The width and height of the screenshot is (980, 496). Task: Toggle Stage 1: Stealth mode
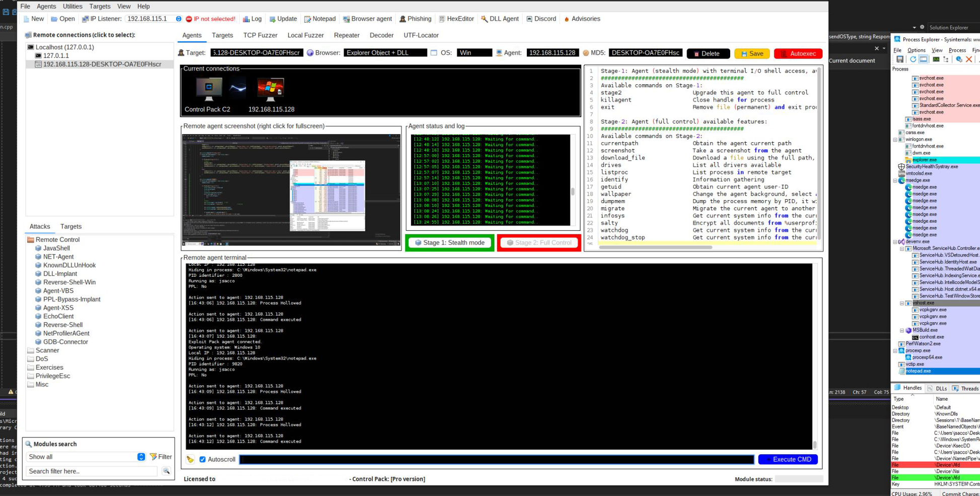coord(449,242)
